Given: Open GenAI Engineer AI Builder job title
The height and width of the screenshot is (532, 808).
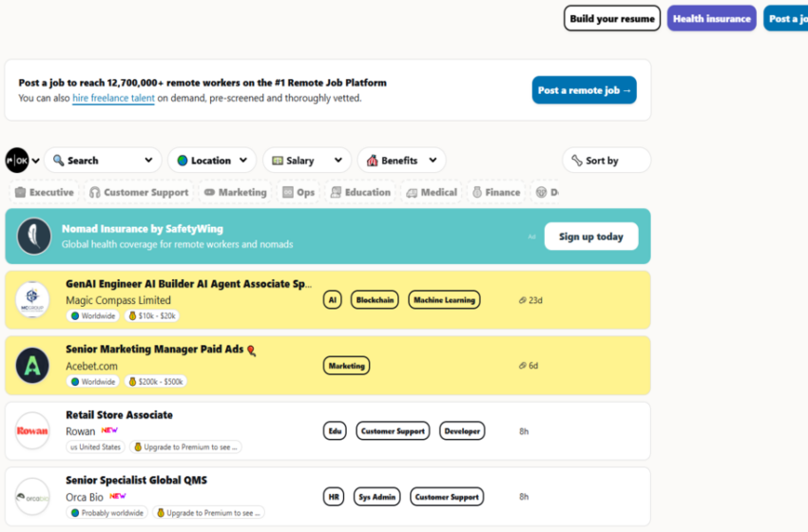Looking at the screenshot, I should pyautogui.click(x=188, y=284).
